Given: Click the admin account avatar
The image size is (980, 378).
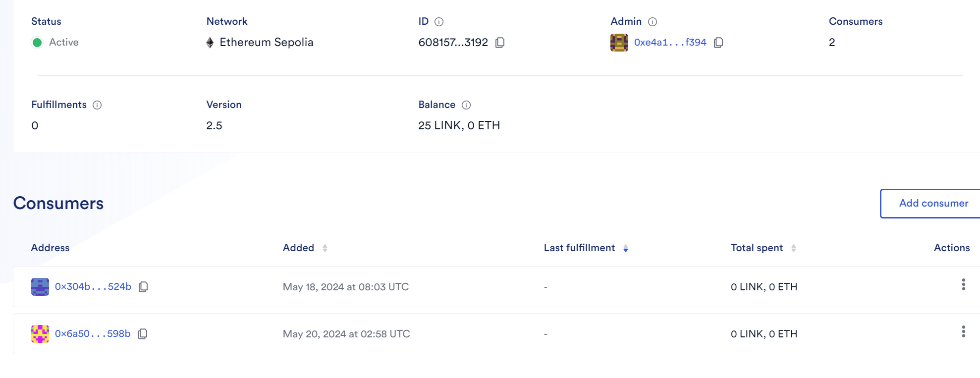Looking at the screenshot, I should click(x=619, y=43).
